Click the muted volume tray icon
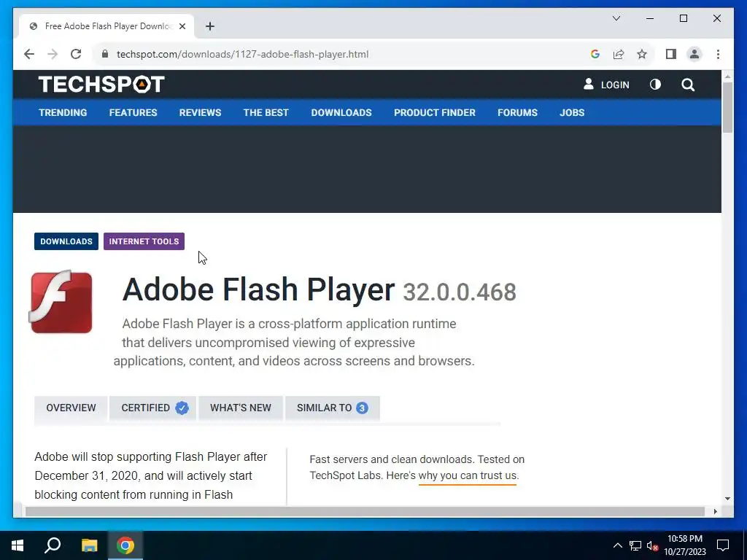 (652, 545)
